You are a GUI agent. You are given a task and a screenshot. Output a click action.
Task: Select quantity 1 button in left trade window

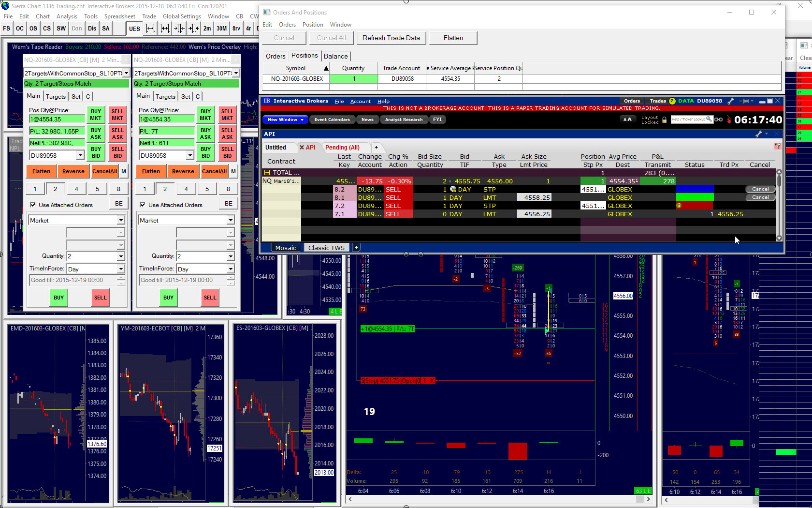coord(35,189)
